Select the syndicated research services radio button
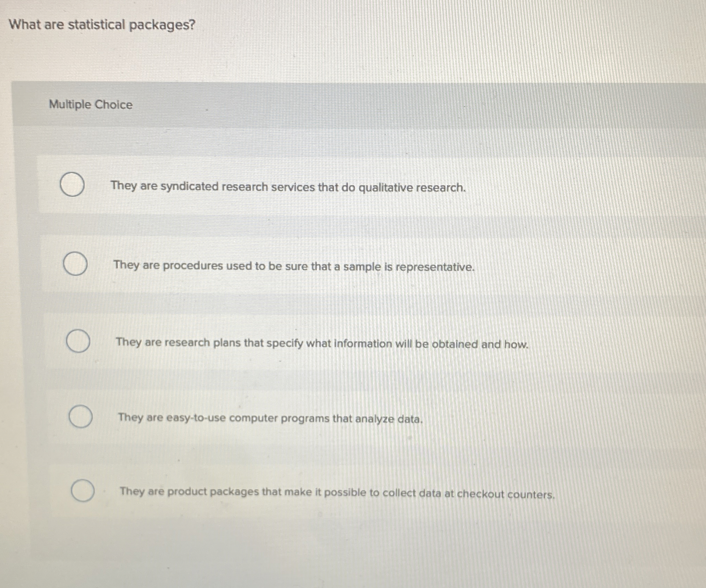 point(72,185)
